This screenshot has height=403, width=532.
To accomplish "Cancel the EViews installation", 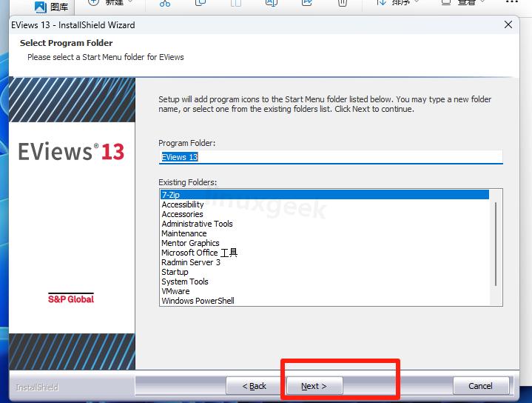I will click(480, 386).
